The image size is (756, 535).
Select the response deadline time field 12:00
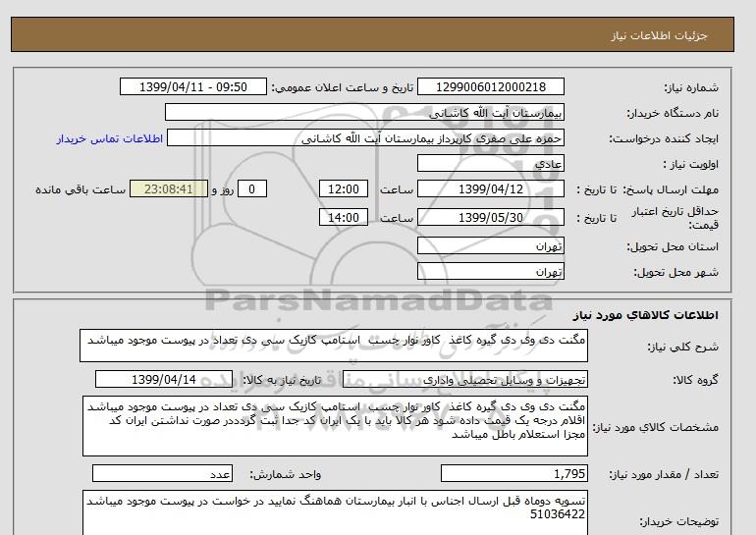coord(344,188)
